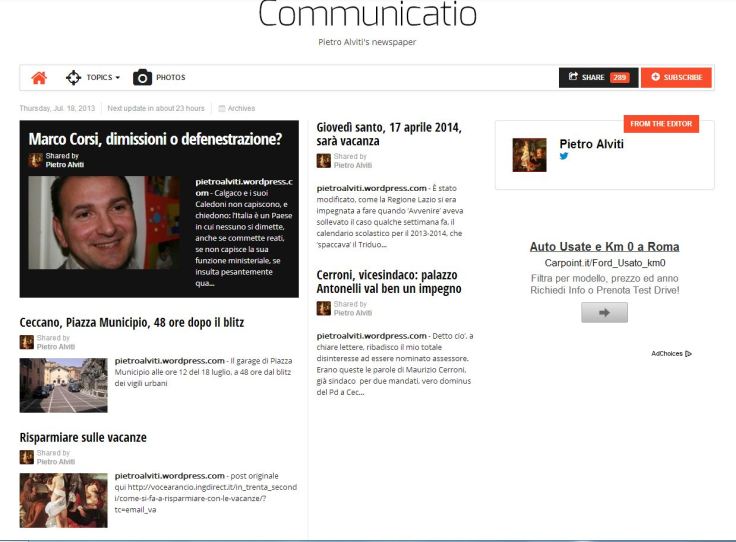
Task: Click the calendar icon beside Archives
Action: (221, 108)
